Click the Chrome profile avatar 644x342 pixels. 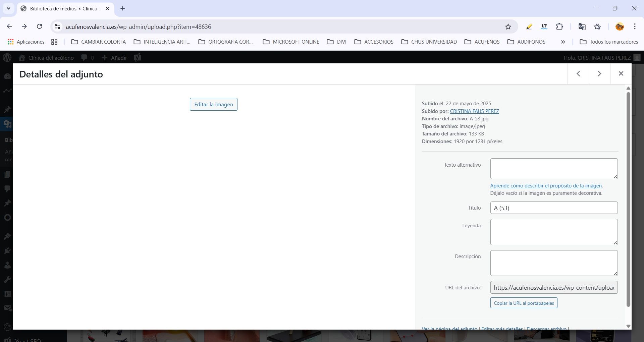620,26
